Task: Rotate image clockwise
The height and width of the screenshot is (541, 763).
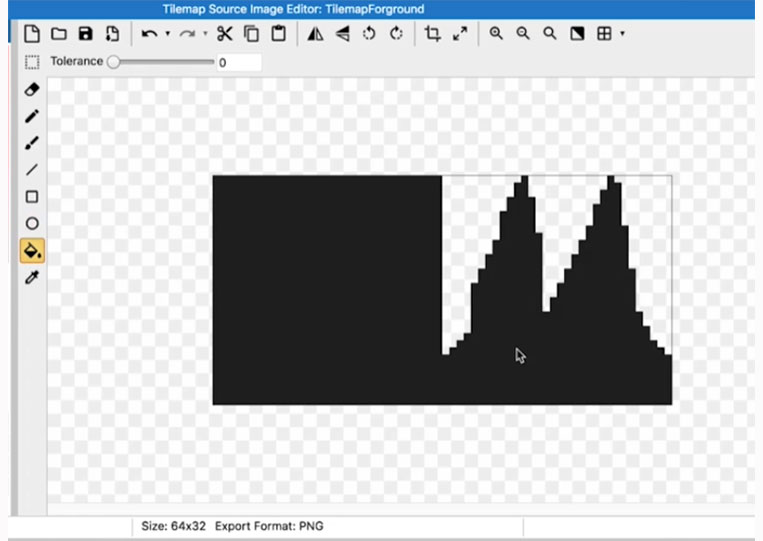Action: 396,34
